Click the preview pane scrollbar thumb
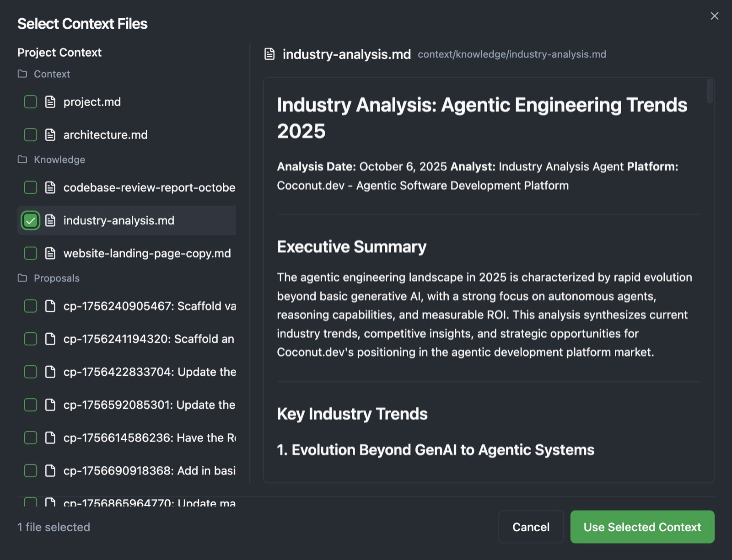Image resolution: width=732 pixels, height=560 pixels. [x=710, y=91]
